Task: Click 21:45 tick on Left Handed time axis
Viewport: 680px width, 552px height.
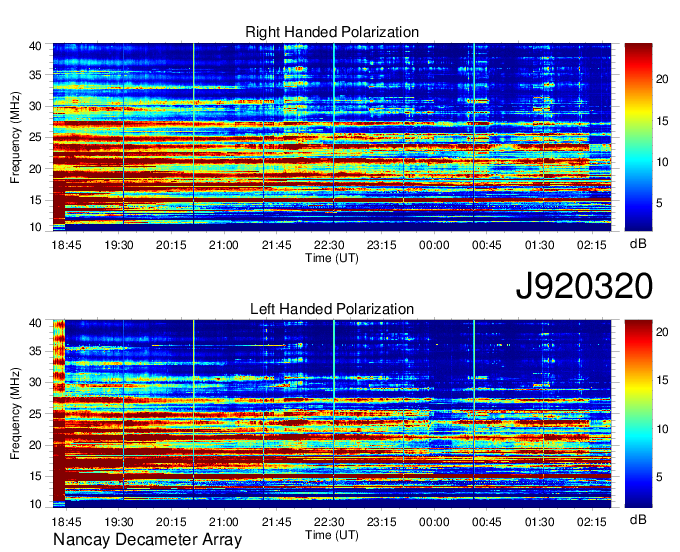Action: tap(277, 522)
